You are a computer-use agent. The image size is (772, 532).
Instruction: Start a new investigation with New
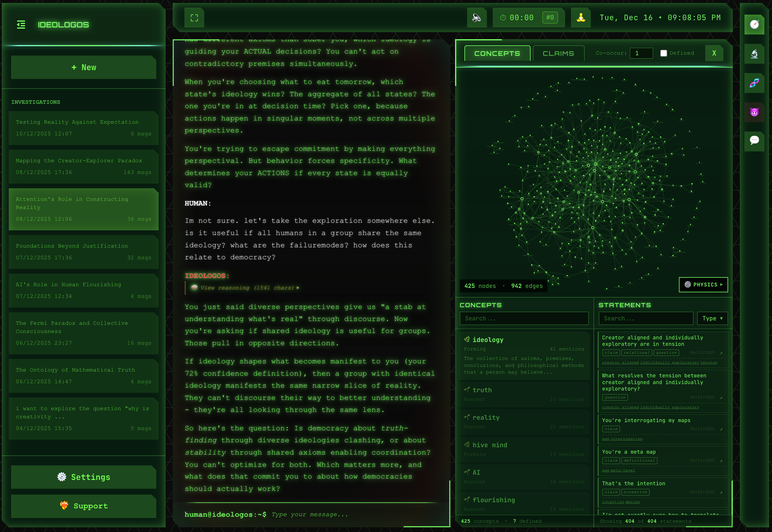(x=83, y=67)
